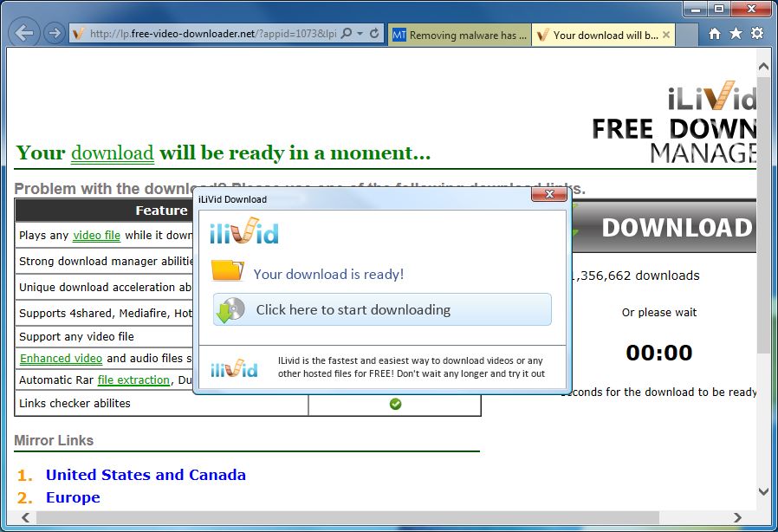The width and height of the screenshot is (778, 532).
Task: Click 'Supports 4shared, Mediafire' row
Action: click(104, 313)
